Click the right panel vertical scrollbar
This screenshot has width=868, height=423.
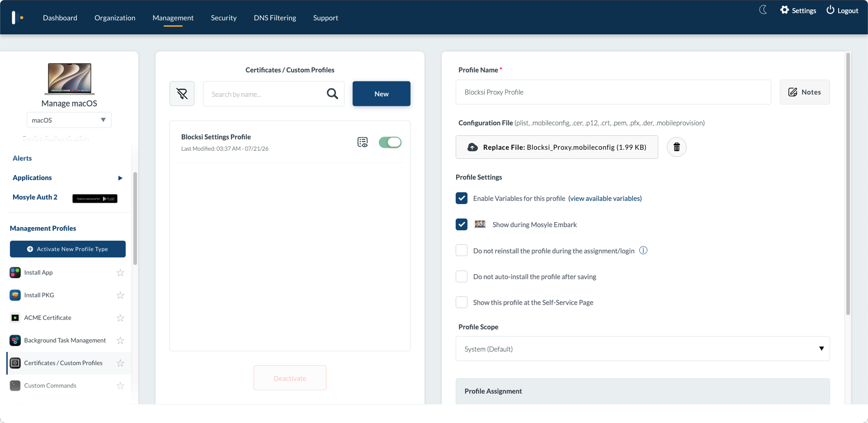[848, 183]
